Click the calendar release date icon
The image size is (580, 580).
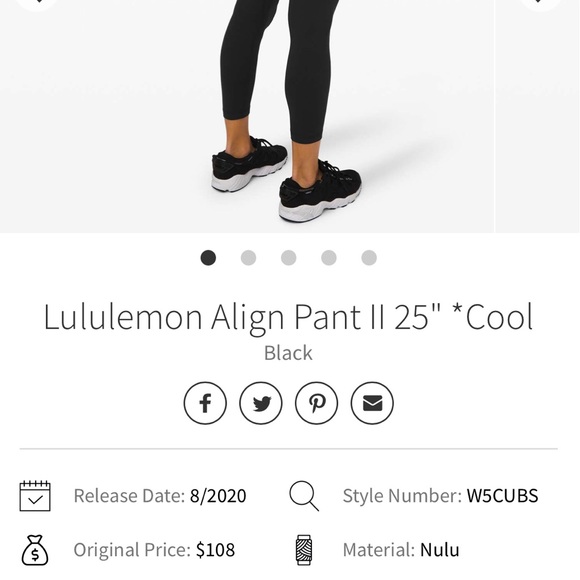click(x=35, y=496)
